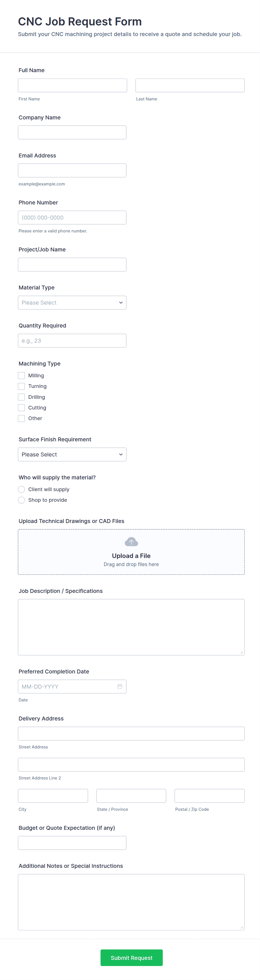Check the Milling checkbox
260x980 pixels.
[x=22, y=376]
